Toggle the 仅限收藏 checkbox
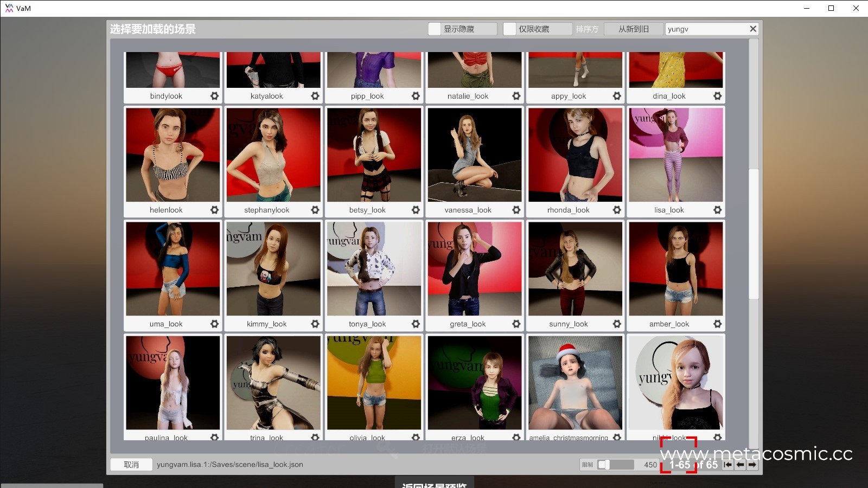The width and height of the screenshot is (868, 488). click(x=509, y=29)
